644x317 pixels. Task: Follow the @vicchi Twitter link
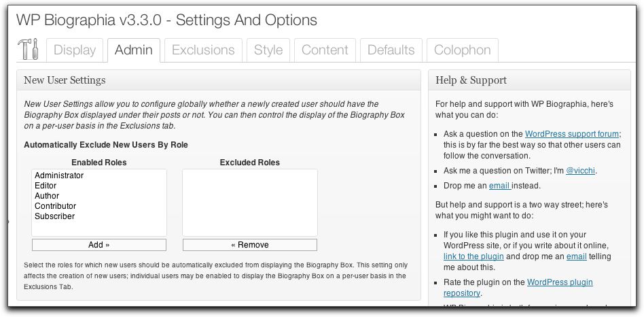[x=581, y=171]
